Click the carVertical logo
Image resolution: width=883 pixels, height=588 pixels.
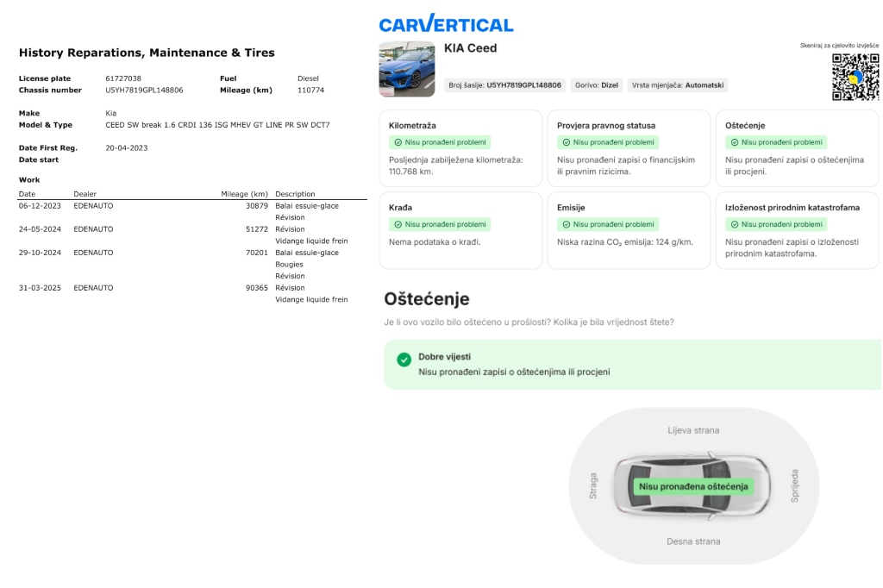[x=446, y=24]
